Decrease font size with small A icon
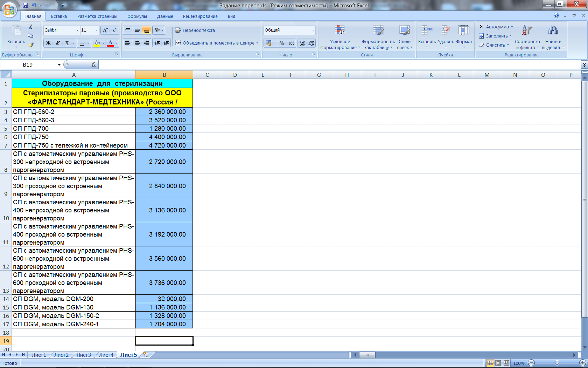588x368 pixels. pos(114,30)
